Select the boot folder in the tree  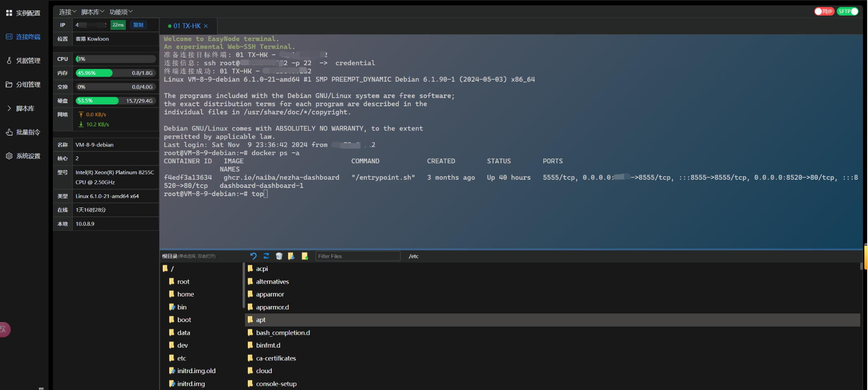pyautogui.click(x=180, y=320)
